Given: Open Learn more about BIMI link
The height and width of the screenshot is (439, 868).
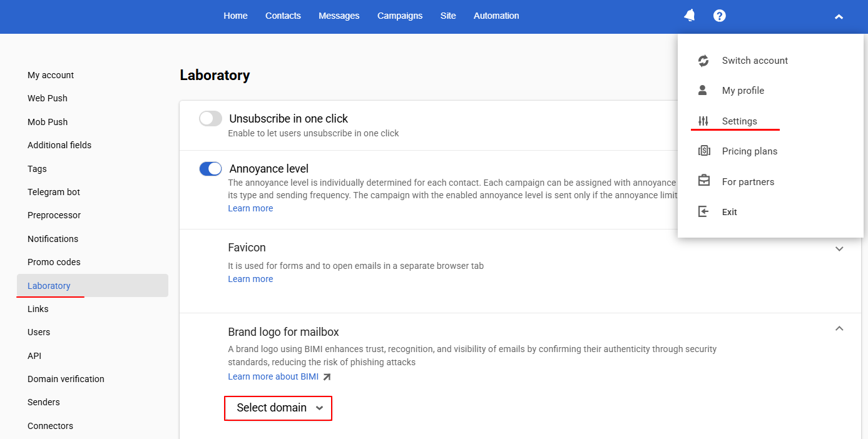Looking at the screenshot, I should [273, 376].
